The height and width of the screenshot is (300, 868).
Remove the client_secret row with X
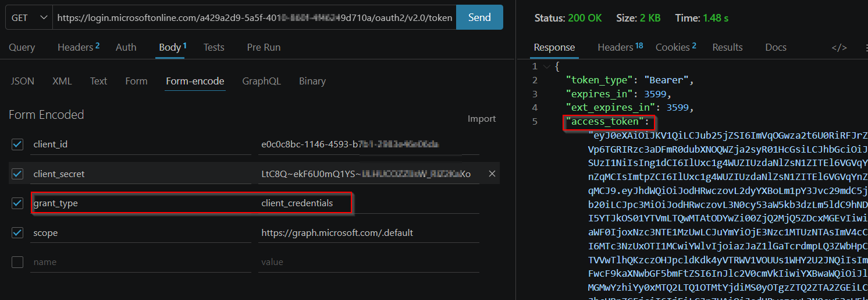coord(492,174)
